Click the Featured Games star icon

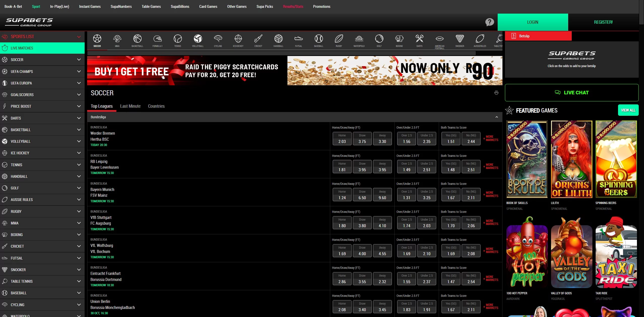509,110
